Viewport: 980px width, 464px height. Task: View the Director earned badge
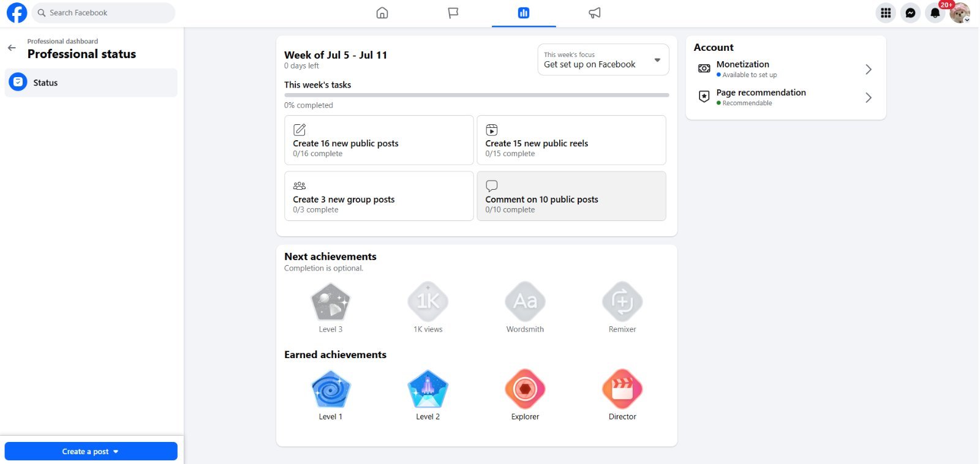coord(622,389)
